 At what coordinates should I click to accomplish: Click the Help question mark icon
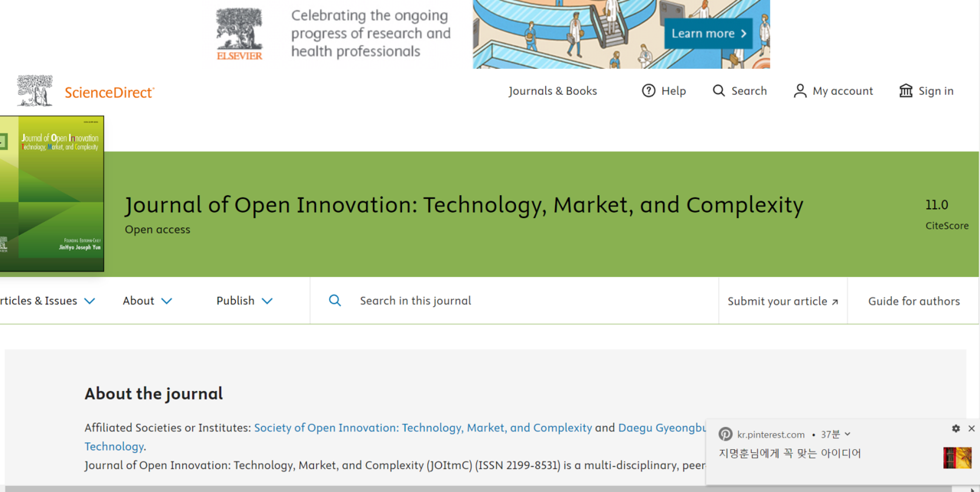(x=648, y=91)
